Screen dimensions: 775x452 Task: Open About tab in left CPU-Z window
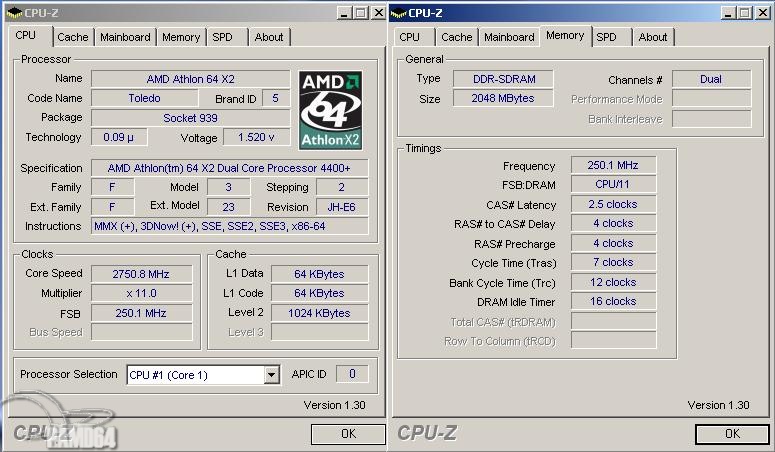269,37
